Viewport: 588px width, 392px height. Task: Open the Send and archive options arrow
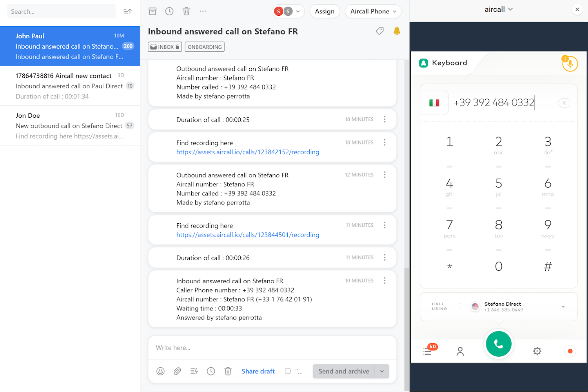[382, 371]
